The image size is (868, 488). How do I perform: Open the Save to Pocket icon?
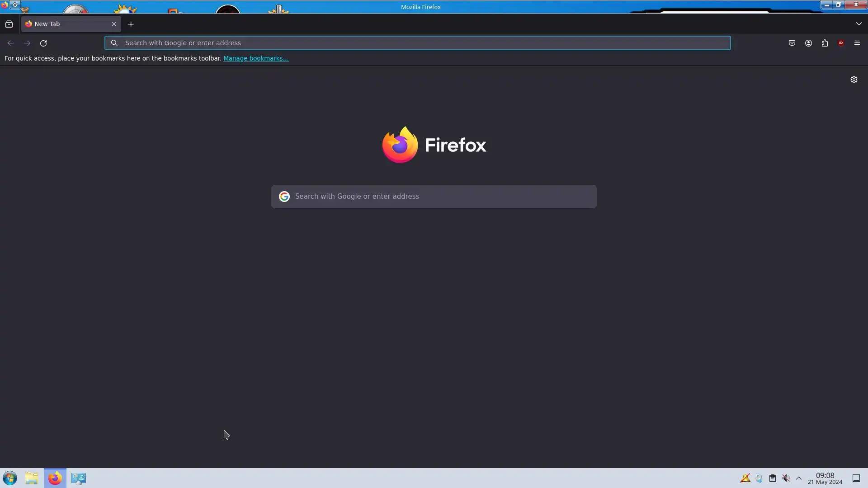tap(792, 43)
